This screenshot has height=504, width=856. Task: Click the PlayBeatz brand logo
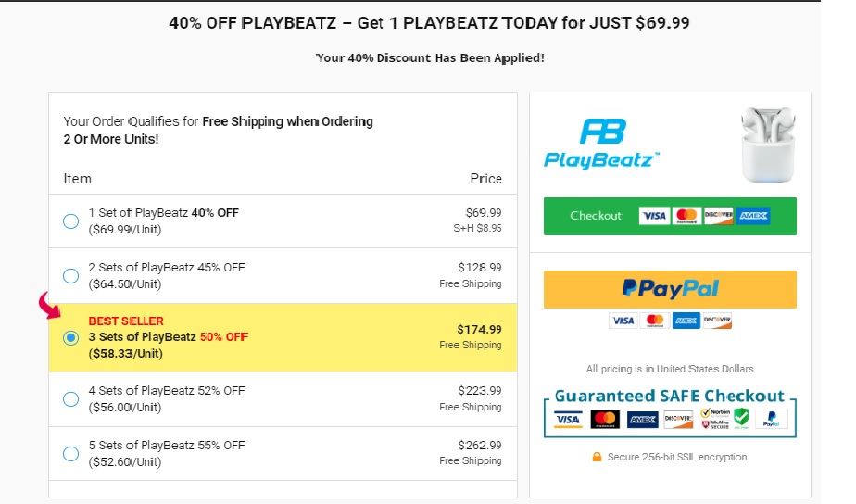[601, 144]
